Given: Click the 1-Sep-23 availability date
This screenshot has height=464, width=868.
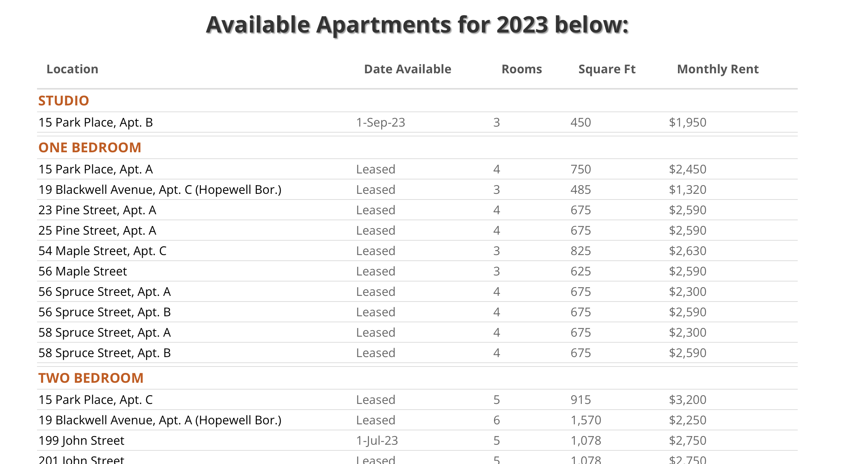Looking at the screenshot, I should click(x=380, y=122).
